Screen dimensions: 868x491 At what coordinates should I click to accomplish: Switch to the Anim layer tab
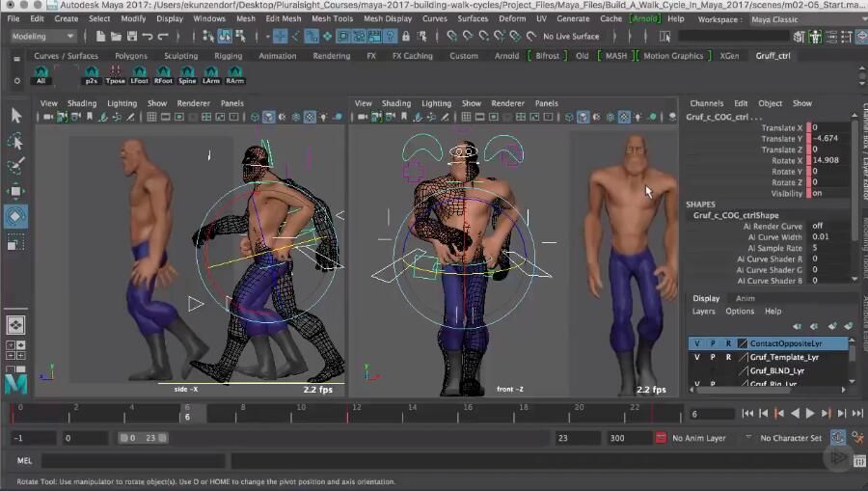click(x=746, y=298)
